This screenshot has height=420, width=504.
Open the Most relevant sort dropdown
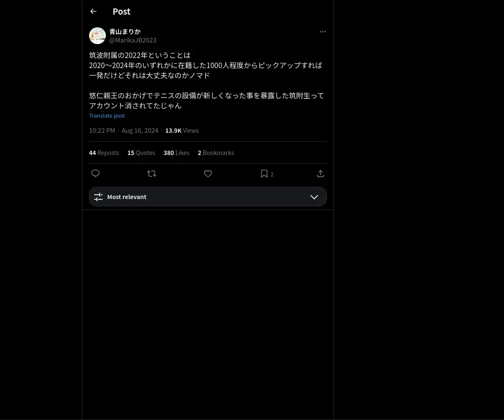point(208,197)
